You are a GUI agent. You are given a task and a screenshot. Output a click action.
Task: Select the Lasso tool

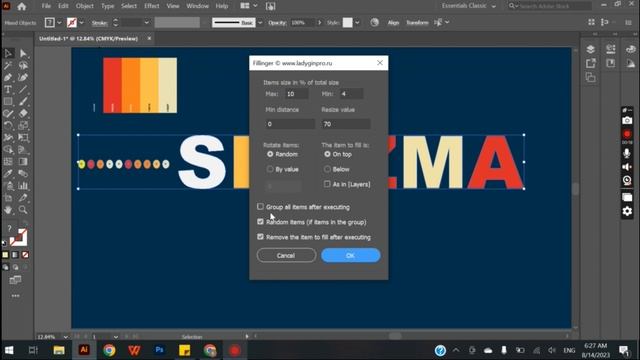pyautogui.click(x=23, y=65)
